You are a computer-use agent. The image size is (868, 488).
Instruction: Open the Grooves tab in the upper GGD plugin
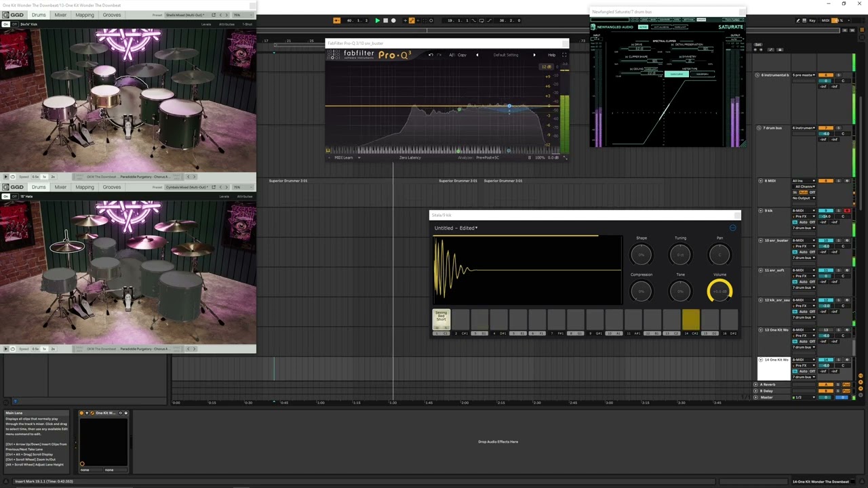click(112, 15)
